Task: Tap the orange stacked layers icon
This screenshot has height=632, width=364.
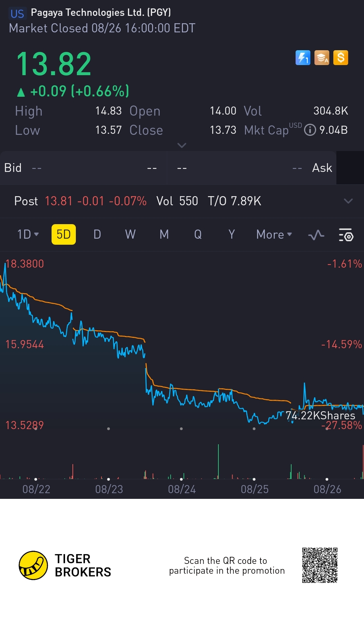Action: [322, 58]
